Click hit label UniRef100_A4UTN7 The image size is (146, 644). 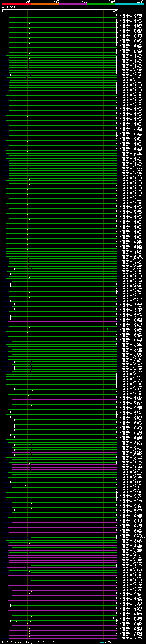point(131,52)
